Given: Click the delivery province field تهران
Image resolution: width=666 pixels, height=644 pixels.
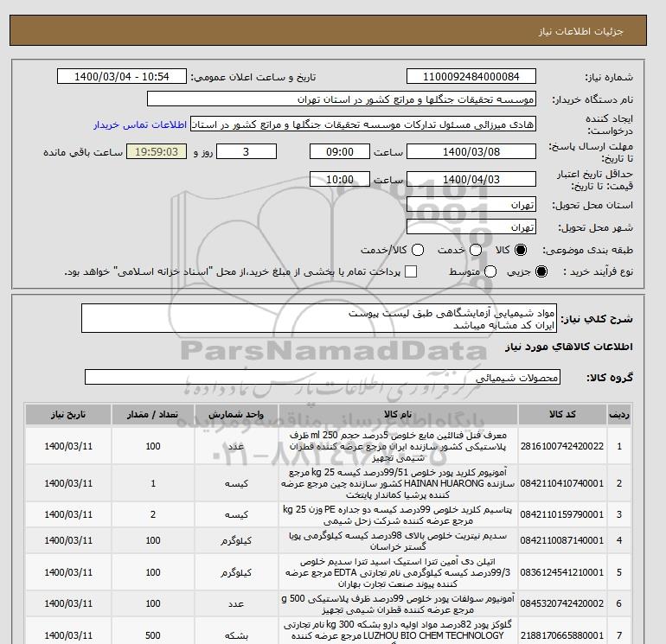Looking at the screenshot, I should coord(471,205).
